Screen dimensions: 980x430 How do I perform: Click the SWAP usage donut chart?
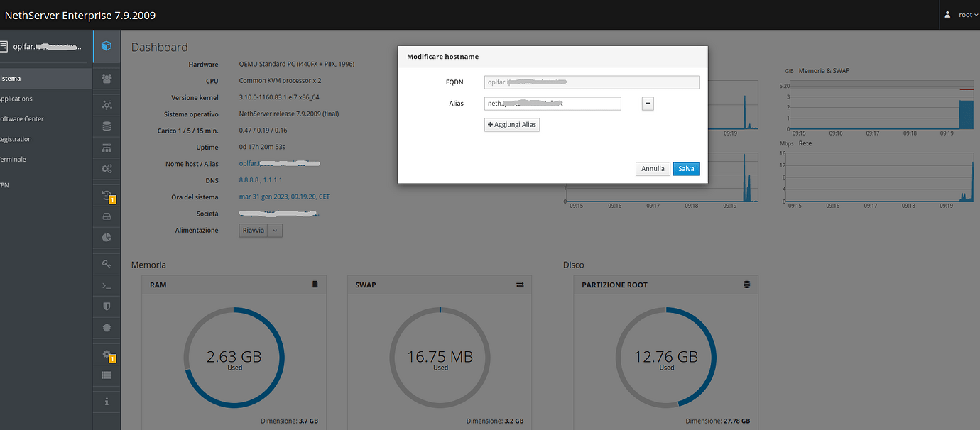440,358
